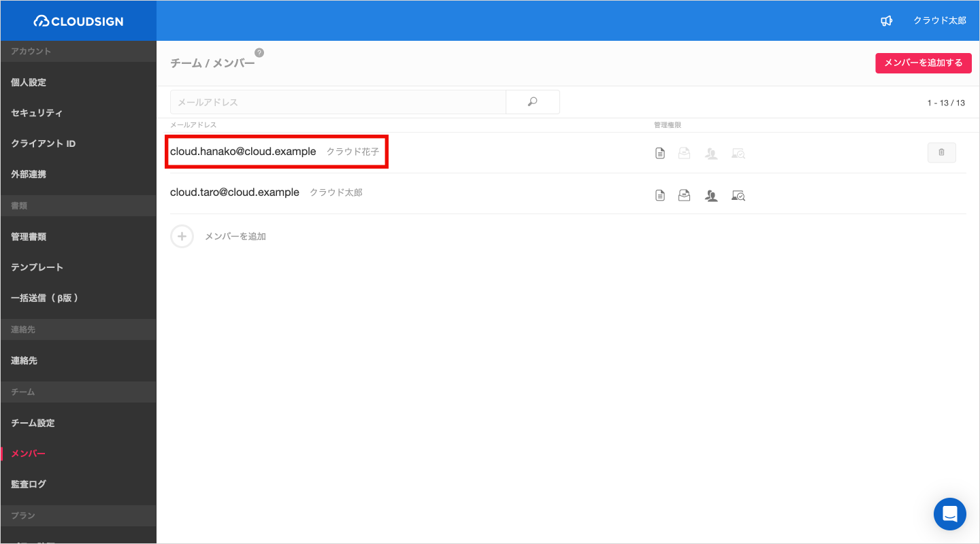Focus the メールアドレス search field
The width and height of the screenshot is (980, 544).
point(338,102)
